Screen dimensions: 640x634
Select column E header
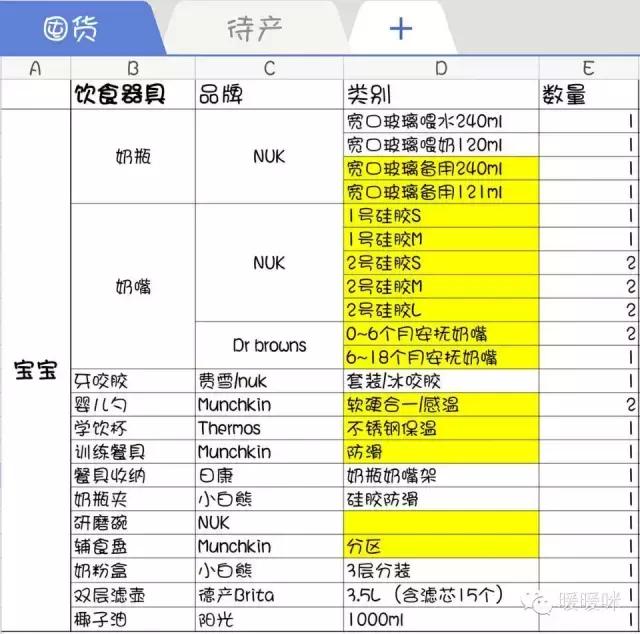point(589,68)
